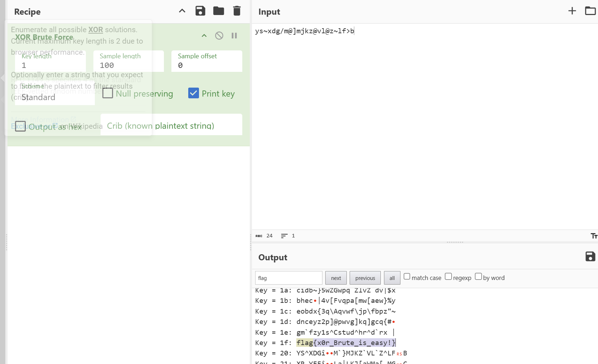Collapse the XOR Brute Force operation
This screenshot has height=364, width=598.
pyautogui.click(x=204, y=35)
